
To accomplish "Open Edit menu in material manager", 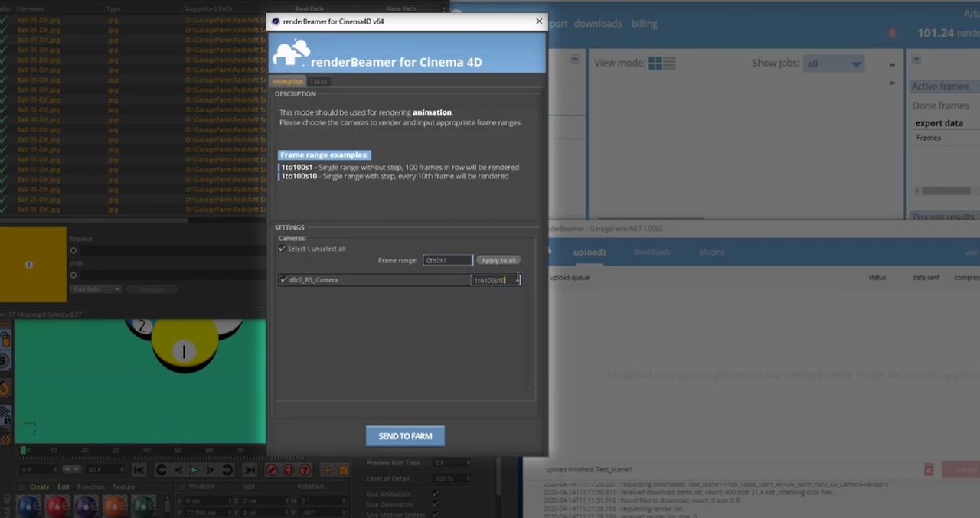I will pos(64,487).
